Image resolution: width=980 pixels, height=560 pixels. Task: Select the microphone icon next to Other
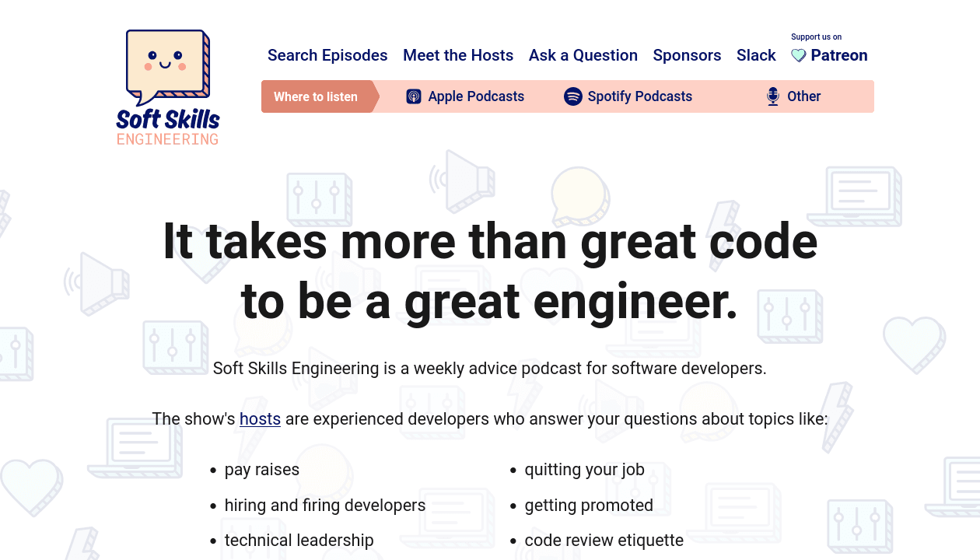pos(772,96)
